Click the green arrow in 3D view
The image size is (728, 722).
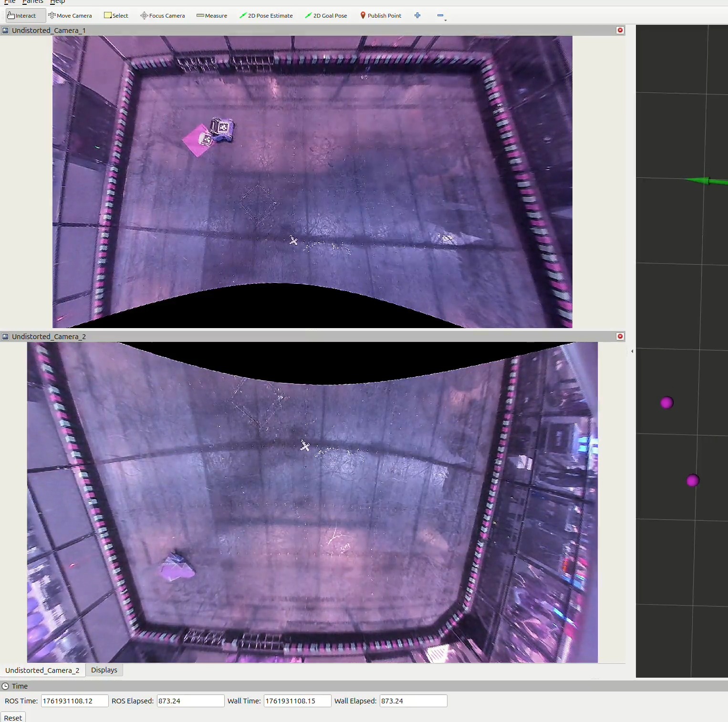(x=706, y=181)
